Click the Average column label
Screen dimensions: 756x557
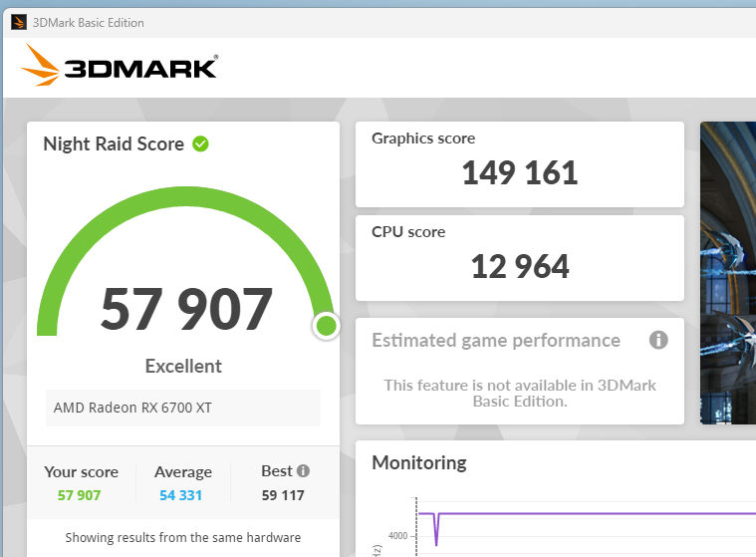(183, 472)
